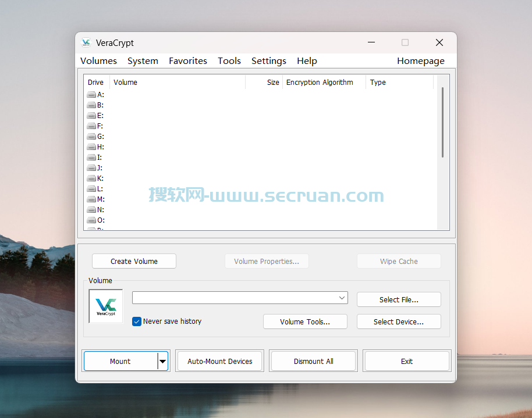The image size is (532, 418).
Task: Expand the volume path combo box
Action: tap(342, 298)
